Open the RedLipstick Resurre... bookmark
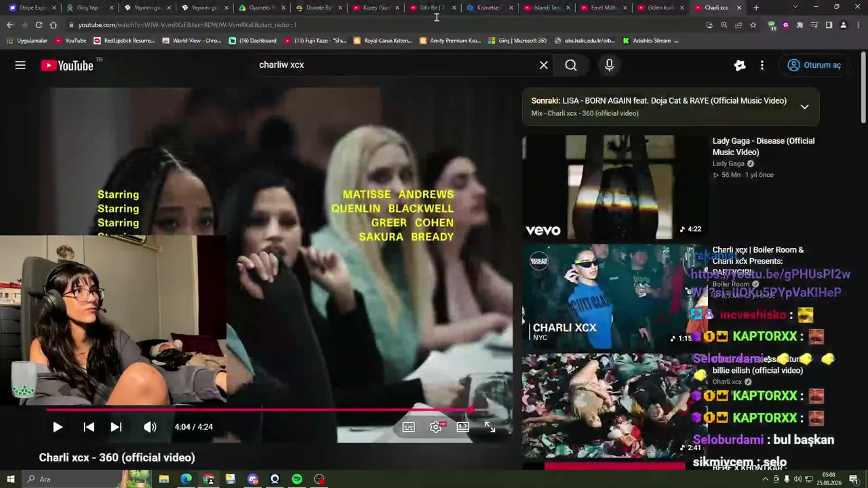868x488 pixels. [x=124, y=41]
